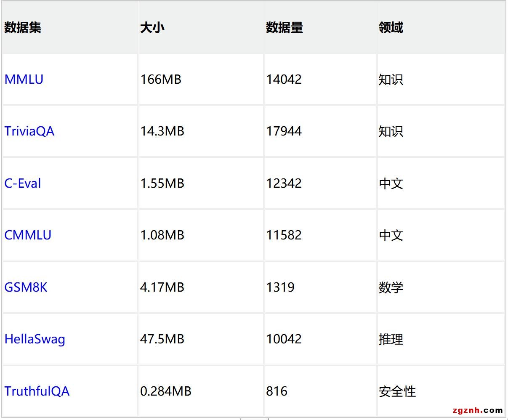Select the 14.3MB size cell
This screenshot has width=508, height=420.
(162, 131)
